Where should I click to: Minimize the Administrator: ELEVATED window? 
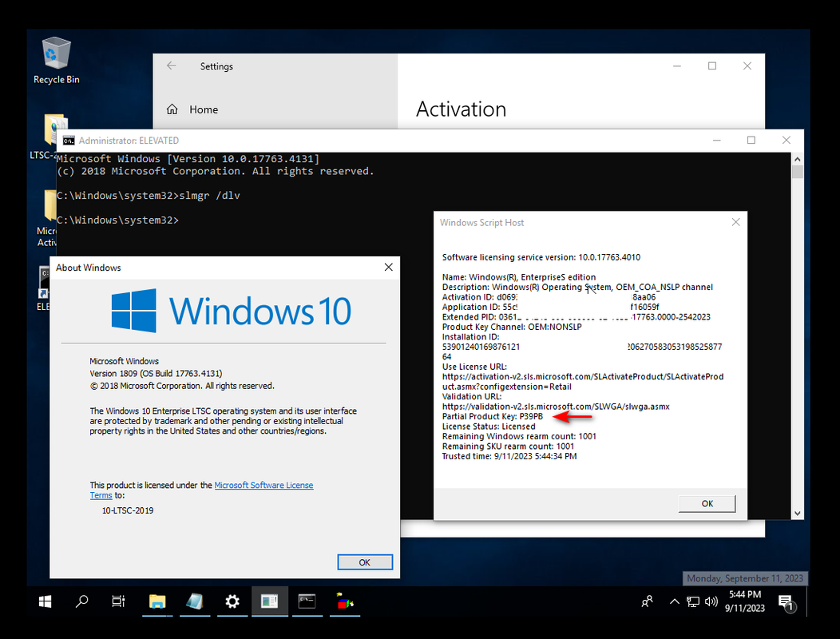click(717, 141)
